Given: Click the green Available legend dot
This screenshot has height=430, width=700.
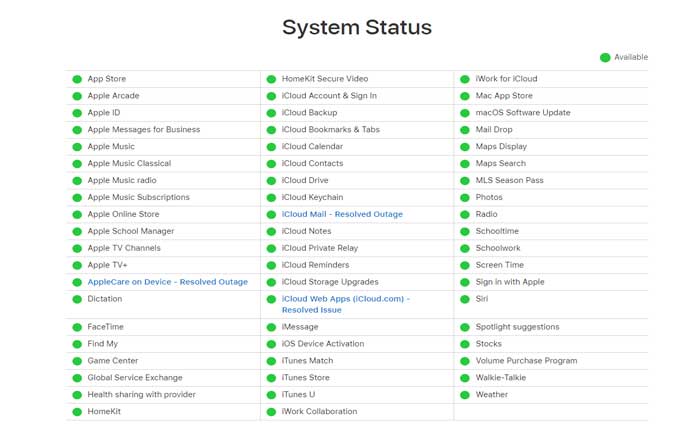Looking at the screenshot, I should [x=605, y=58].
